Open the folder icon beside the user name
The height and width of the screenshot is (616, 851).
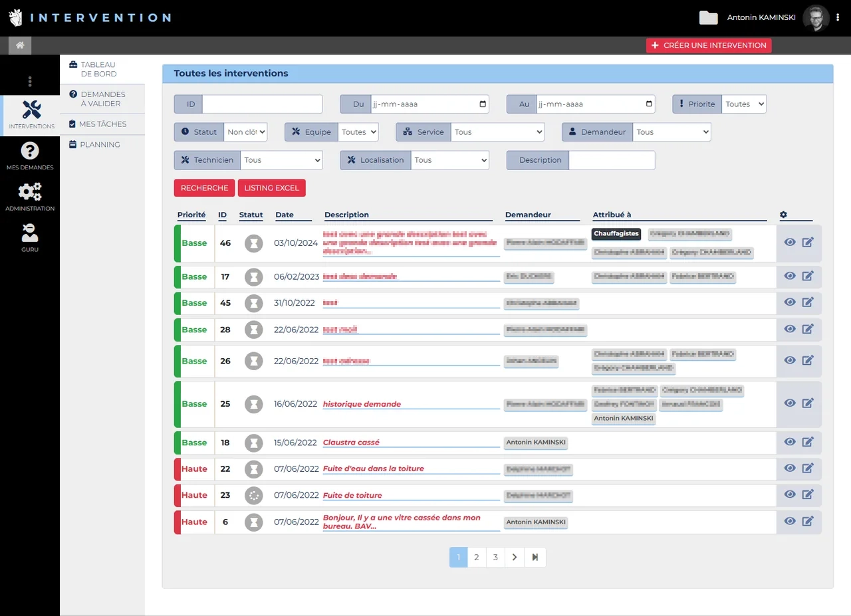tap(709, 18)
